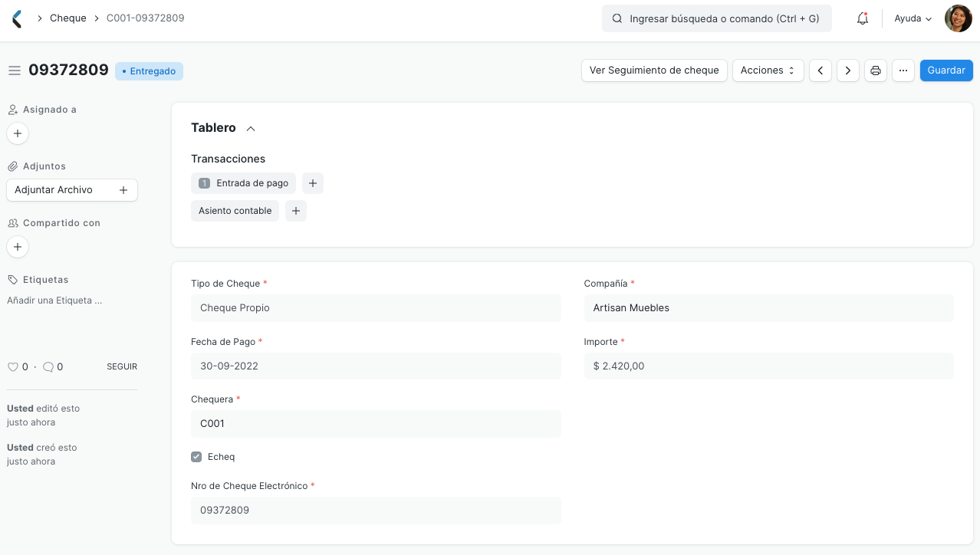Open notifications bell
980x555 pixels.
(863, 18)
